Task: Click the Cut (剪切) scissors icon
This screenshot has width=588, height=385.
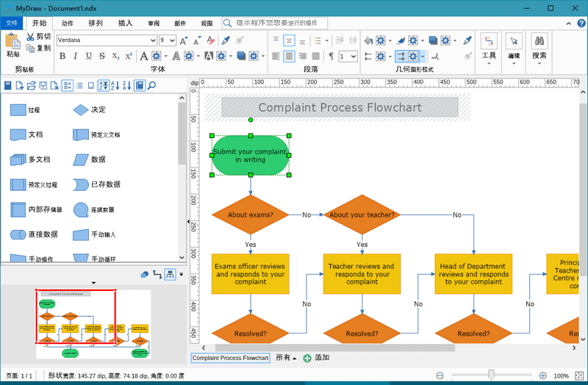Action: [x=30, y=37]
